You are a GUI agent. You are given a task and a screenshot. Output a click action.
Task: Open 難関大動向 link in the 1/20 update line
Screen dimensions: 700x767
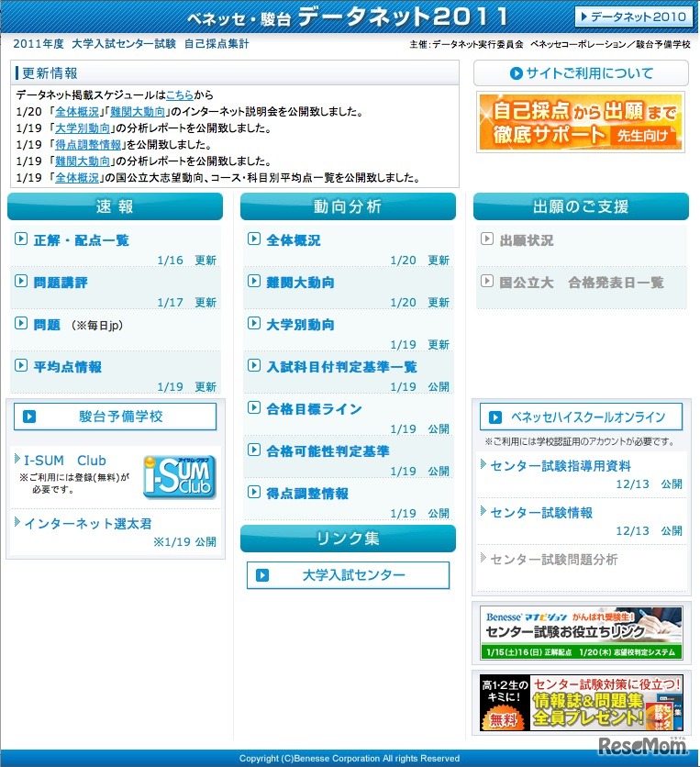(138, 112)
